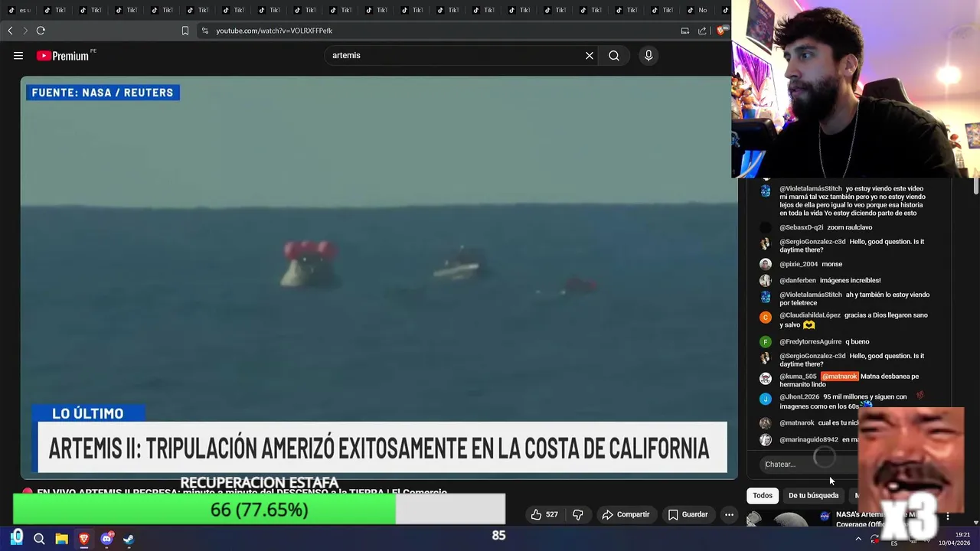Open the Brave Shields lion icon
Image resolution: width=980 pixels, height=551 pixels.
pos(721,31)
